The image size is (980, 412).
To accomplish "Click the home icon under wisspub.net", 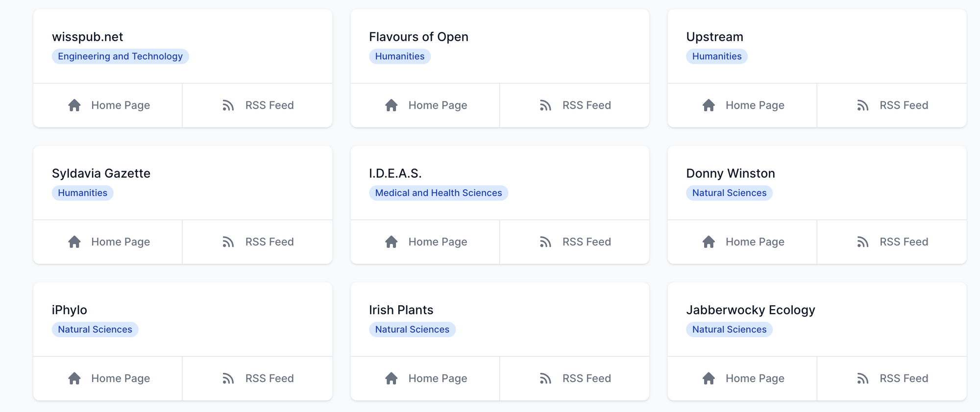I will pyautogui.click(x=74, y=105).
